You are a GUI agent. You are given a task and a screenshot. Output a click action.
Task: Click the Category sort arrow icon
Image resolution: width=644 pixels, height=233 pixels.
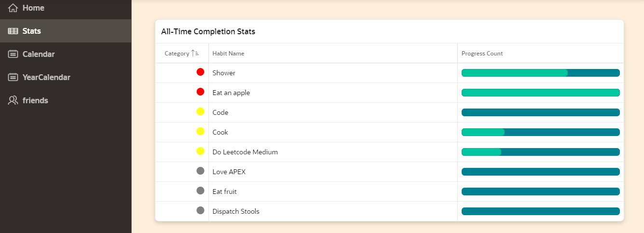coord(195,54)
